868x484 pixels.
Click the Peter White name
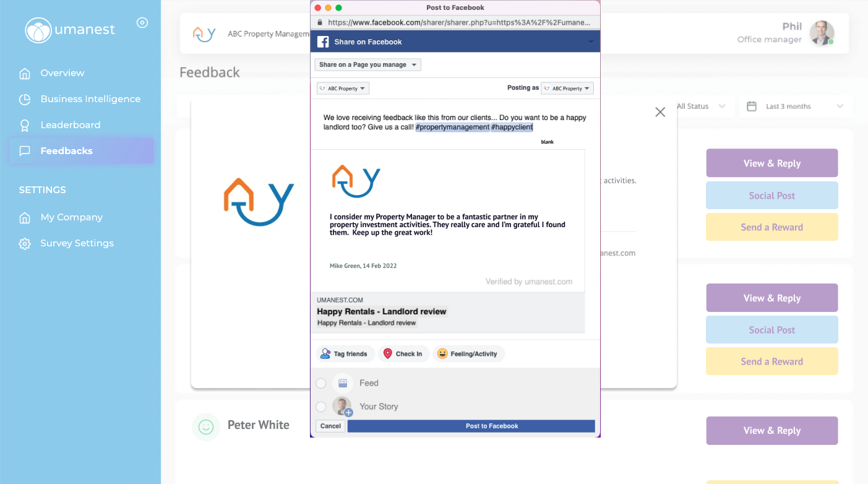point(259,425)
